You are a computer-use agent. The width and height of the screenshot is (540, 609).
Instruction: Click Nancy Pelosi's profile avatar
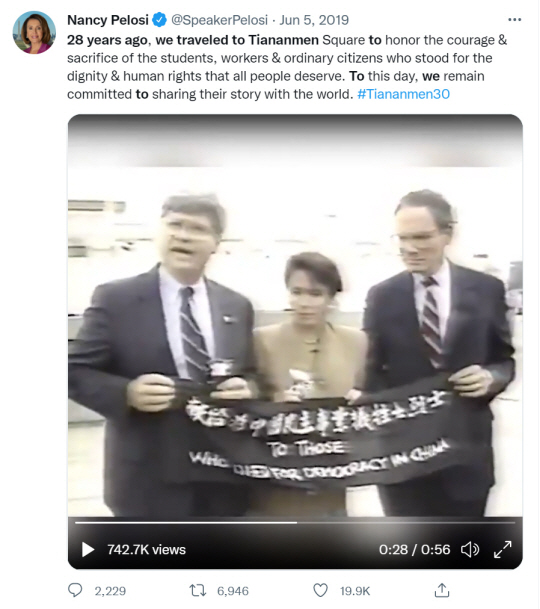[x=34, y=32]
